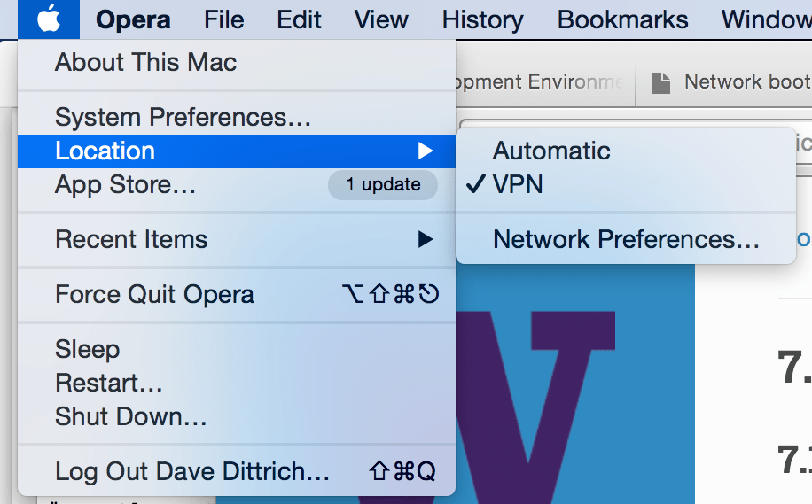This screenshot has height=504, width=812.
Task: Log Out Dave Dittrich…
Action: pos(237,471)
